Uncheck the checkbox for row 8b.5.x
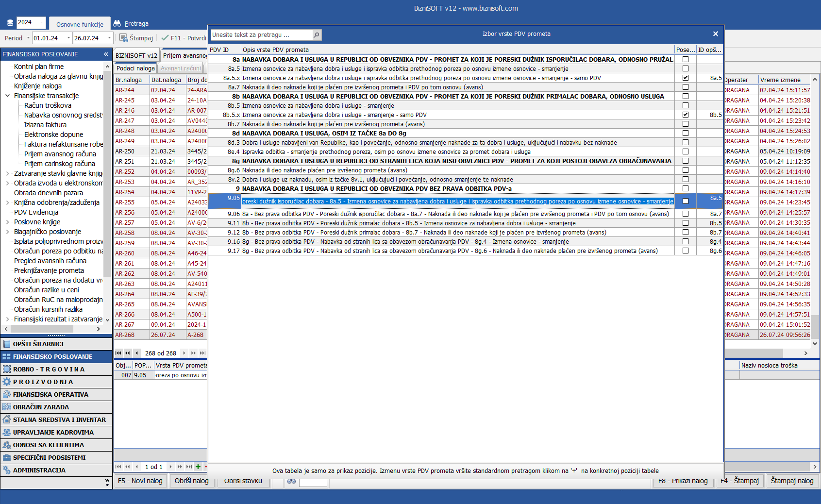Screen dimensions: 821x504 [x=685, y=115]
